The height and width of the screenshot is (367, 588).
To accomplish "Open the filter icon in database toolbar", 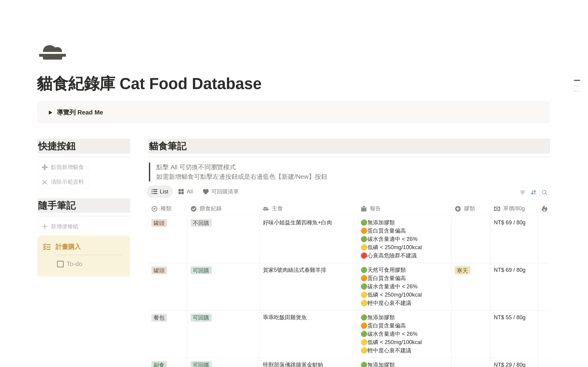I will click(522, 192).
